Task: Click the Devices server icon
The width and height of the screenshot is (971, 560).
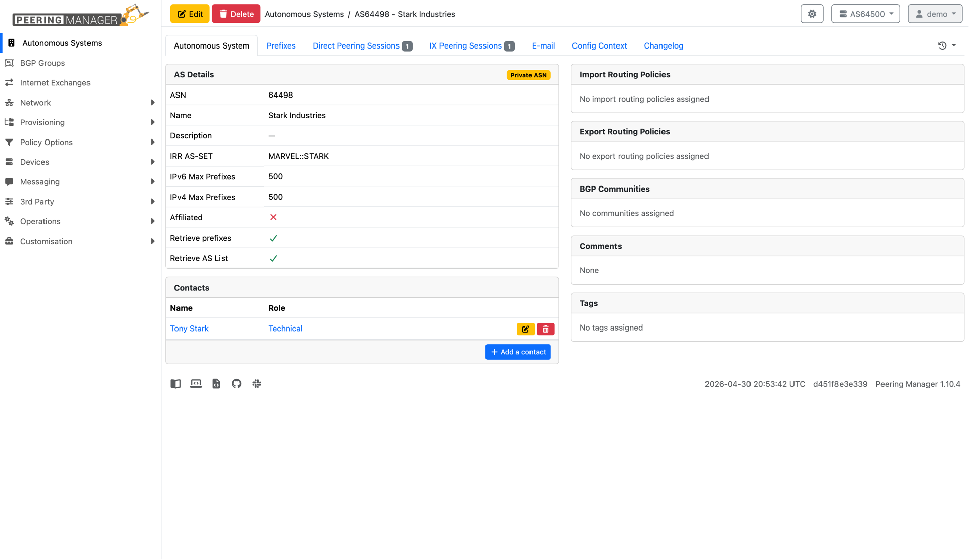Action: point(9,162)
